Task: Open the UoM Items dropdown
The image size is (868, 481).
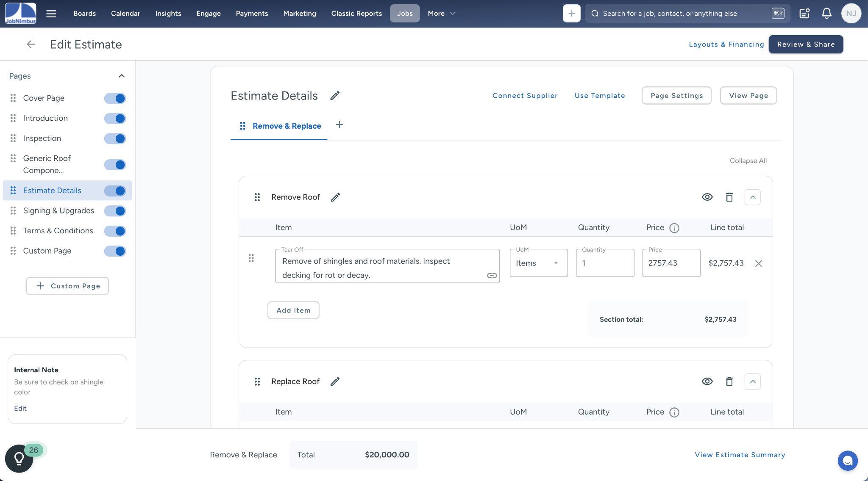Action: [x=538, y=263]
